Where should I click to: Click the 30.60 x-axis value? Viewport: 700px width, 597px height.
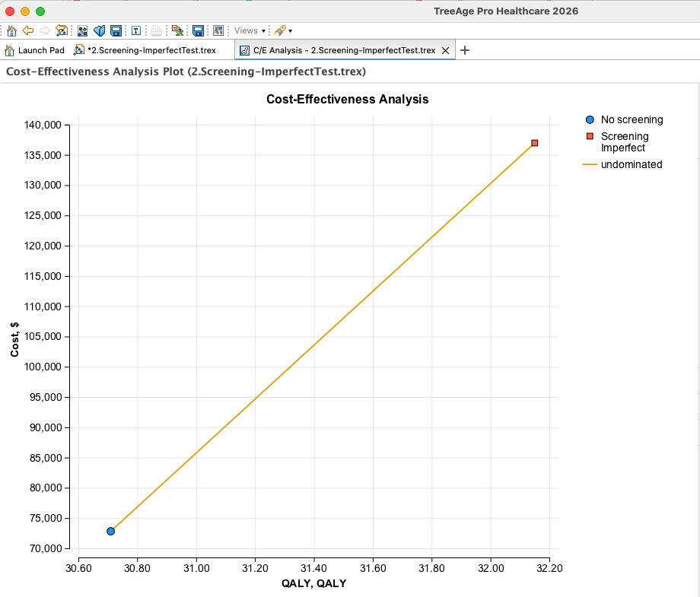click(x=78, y=568)
